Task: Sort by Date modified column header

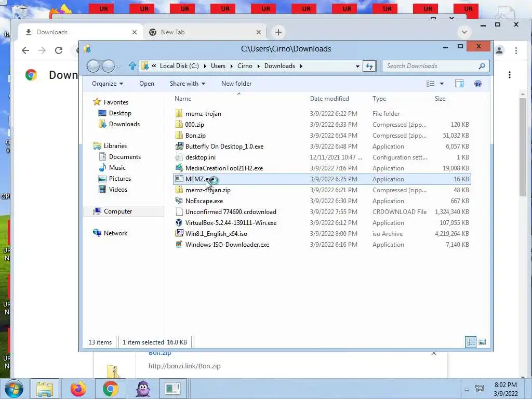Action: 329,99
